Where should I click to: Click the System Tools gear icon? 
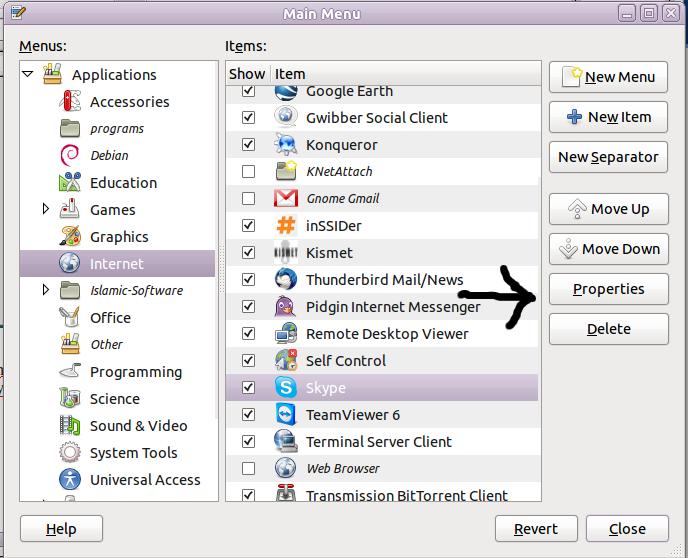70,452
